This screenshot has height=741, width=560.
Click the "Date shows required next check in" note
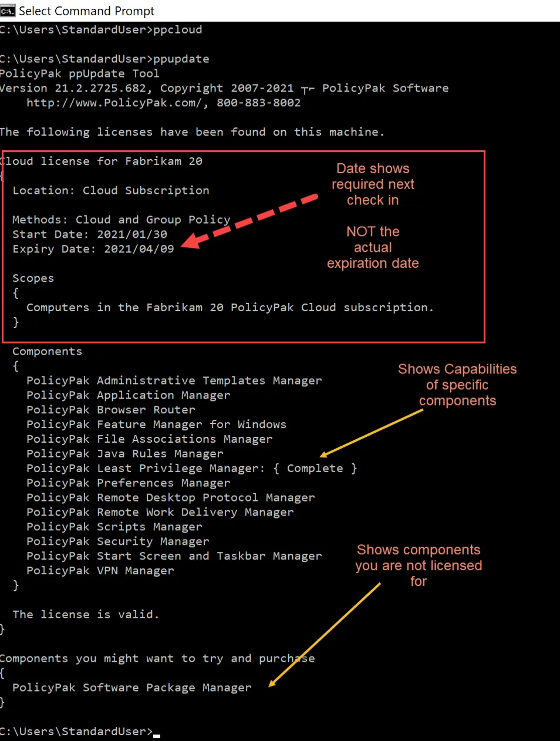tap(373, 184)
